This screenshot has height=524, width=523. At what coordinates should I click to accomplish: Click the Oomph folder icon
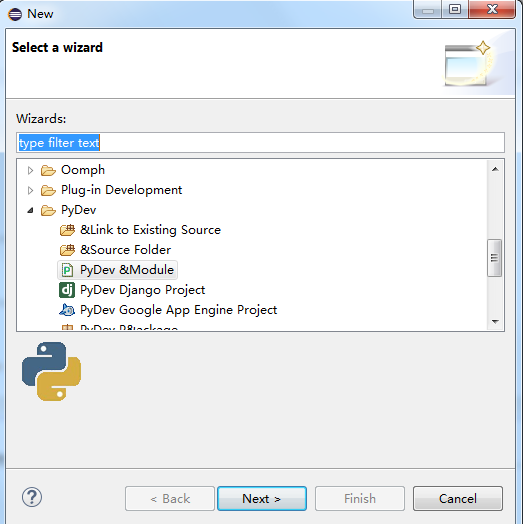[48, 170]
